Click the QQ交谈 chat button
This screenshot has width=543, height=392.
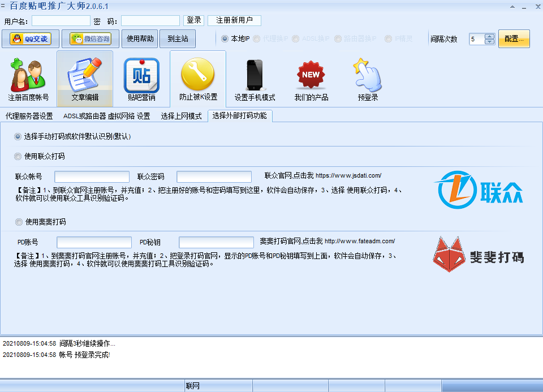click(x=31, y=39)
